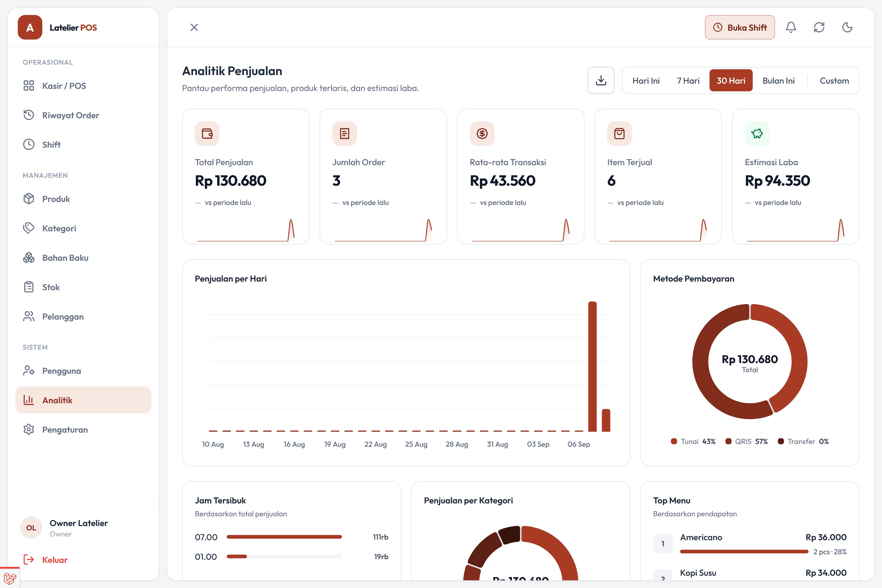Click the Produk box icon
This screenshot has height=588, width=882.
tap(29, 199)
